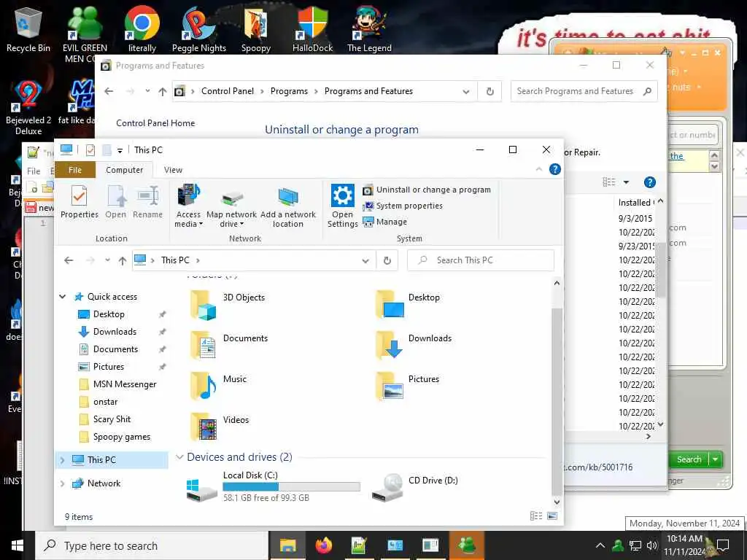The image size is (747, 560).
Task: Open the Search button dropdown arrow
Action: click(x=716, y=459)
